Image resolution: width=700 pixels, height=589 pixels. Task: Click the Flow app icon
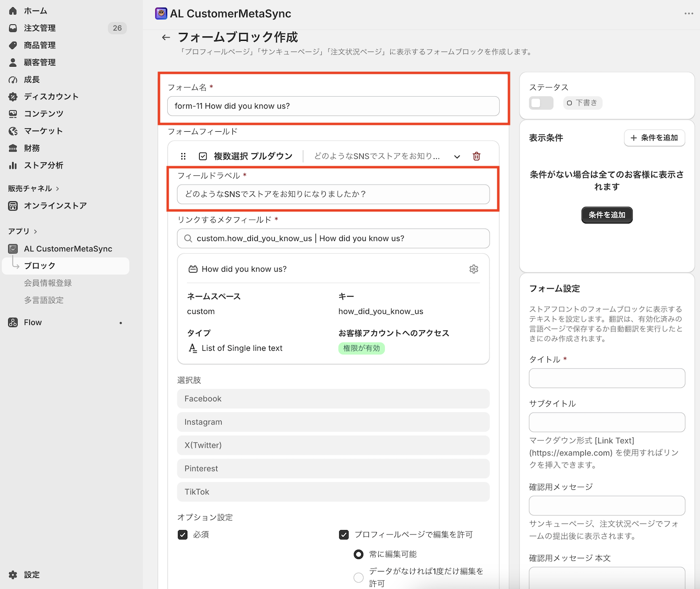pyautogui.click(x=13, y=322)
